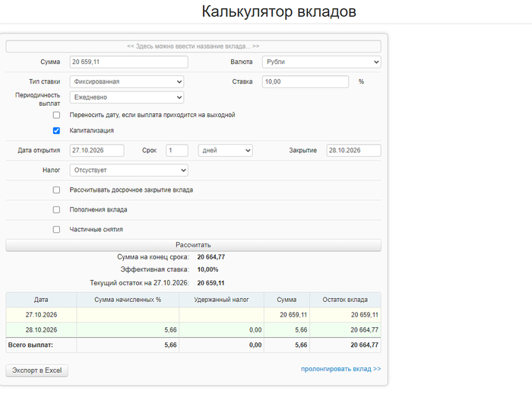Open the term unit dropdown (дней)

tap(225, 150)
